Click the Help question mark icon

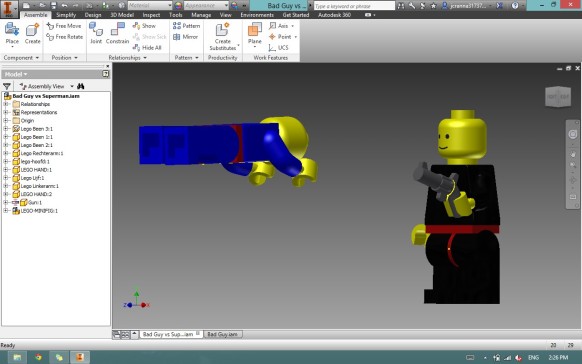point(515,6)
